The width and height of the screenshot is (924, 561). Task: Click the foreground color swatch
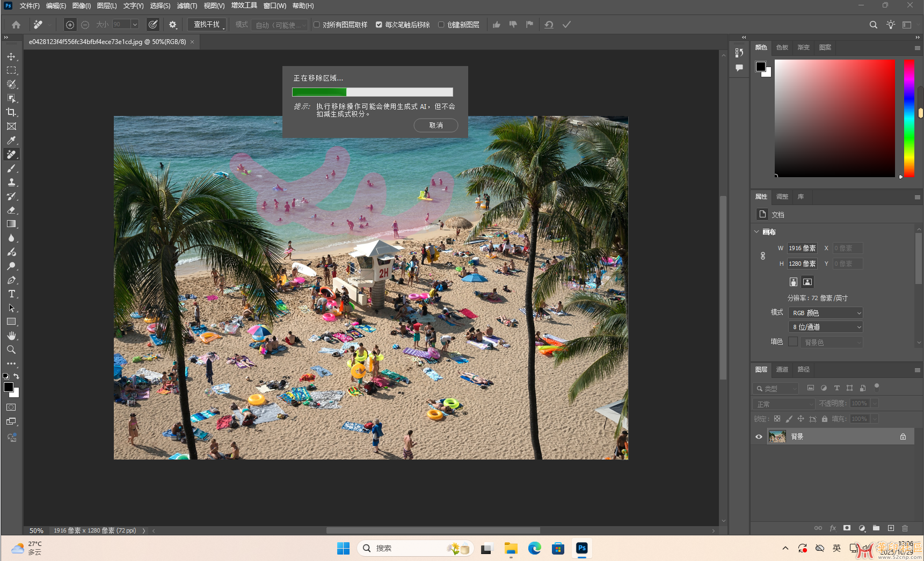point(9,388)
